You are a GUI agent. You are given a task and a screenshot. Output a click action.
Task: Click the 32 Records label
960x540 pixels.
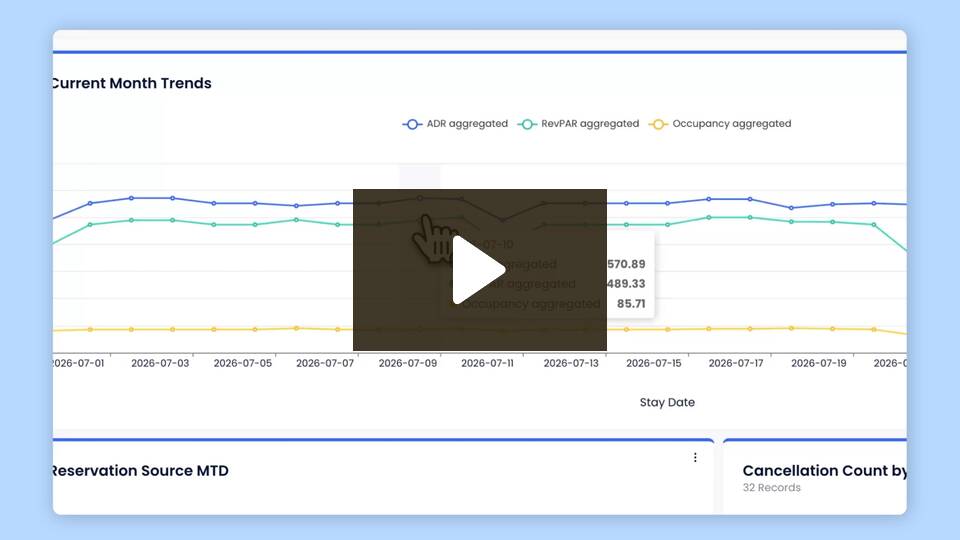[771, 488]
